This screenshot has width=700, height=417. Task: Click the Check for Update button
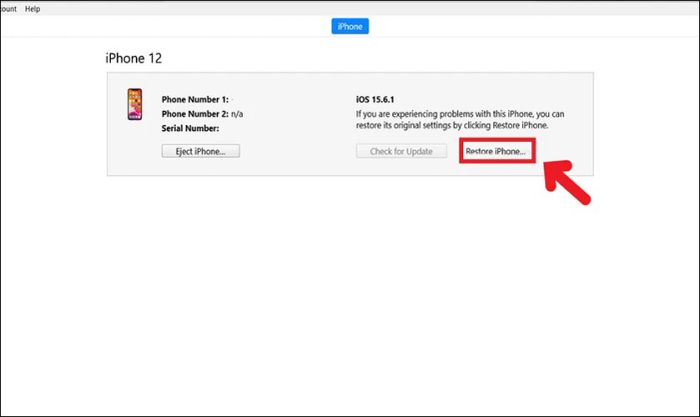pyautogui.click(x=401, y=151)
